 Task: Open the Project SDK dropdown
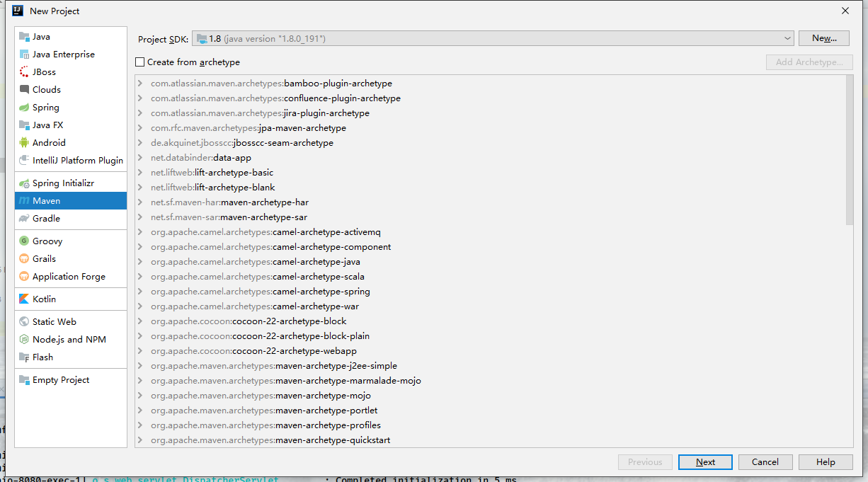[493, 38]
